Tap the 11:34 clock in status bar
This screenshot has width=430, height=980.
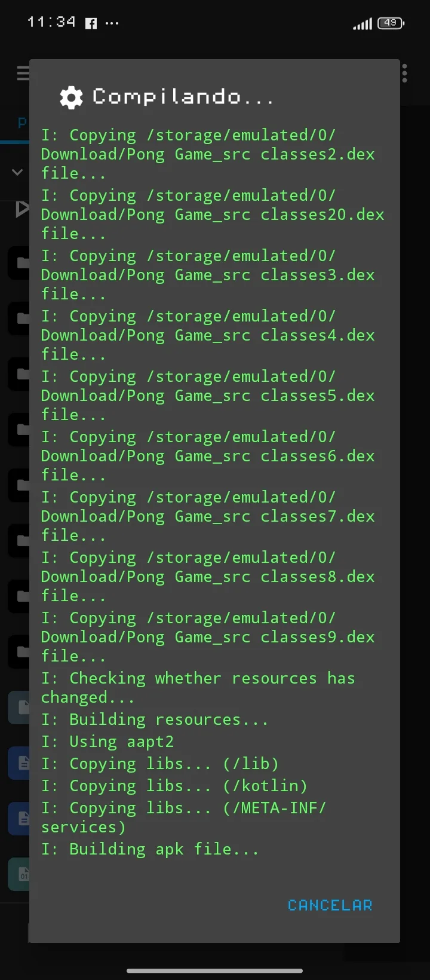tap(51, 22)
